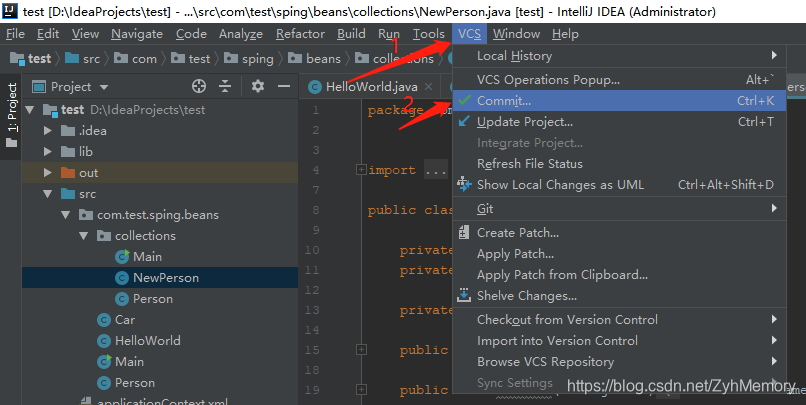This screenshot has width=806, height=405.
Task: Open the Edit menu
Action: pyautogui.click(x=48, y=34)
